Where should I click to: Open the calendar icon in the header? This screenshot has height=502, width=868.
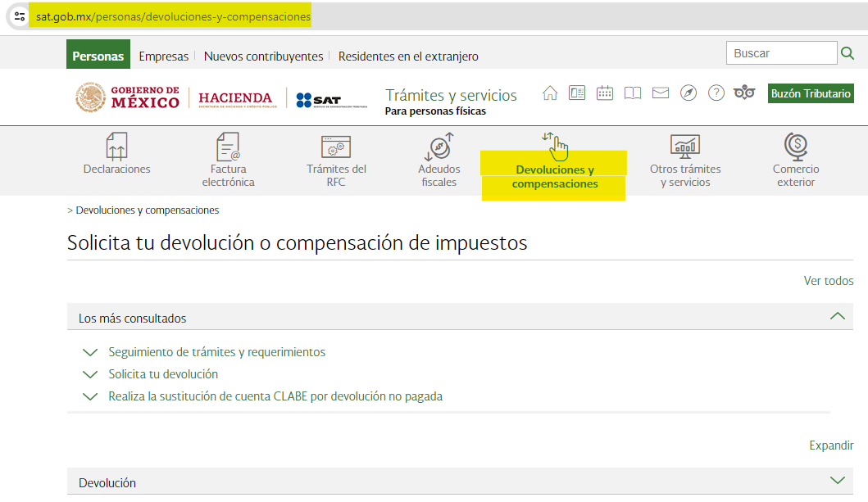[x=605, y=93]
